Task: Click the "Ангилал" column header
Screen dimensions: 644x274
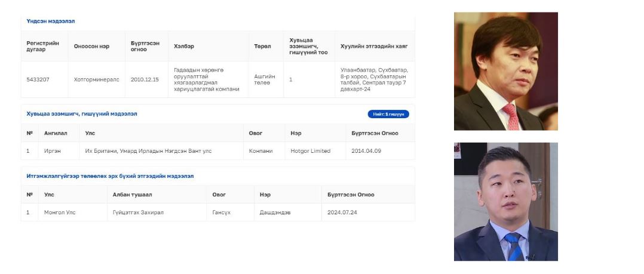Action: 56,133
